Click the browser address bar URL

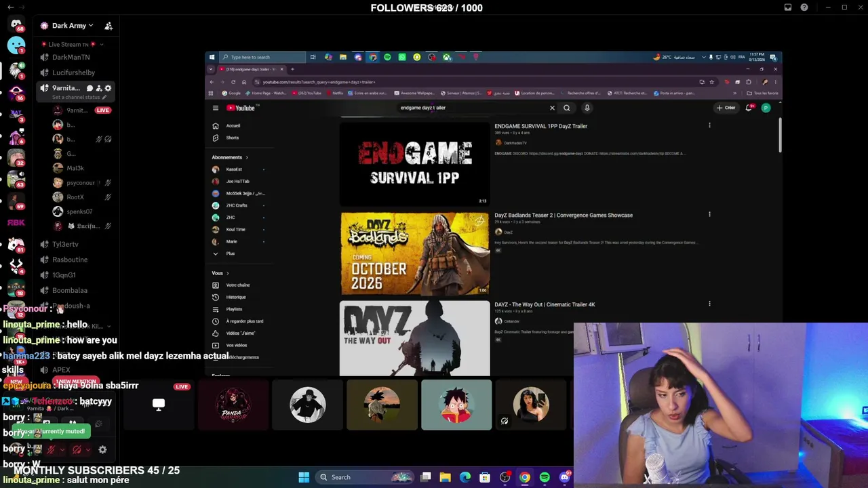click(x=319, y=82)
